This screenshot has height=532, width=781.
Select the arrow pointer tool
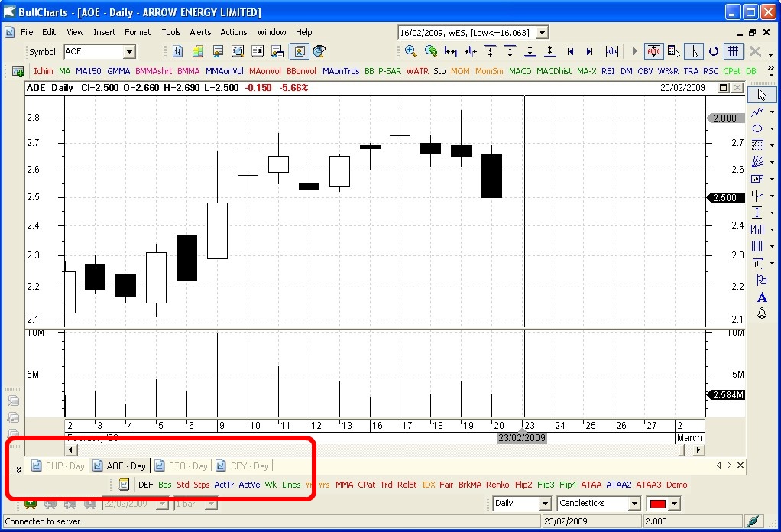pyautogui.click(x=762, y=95)
